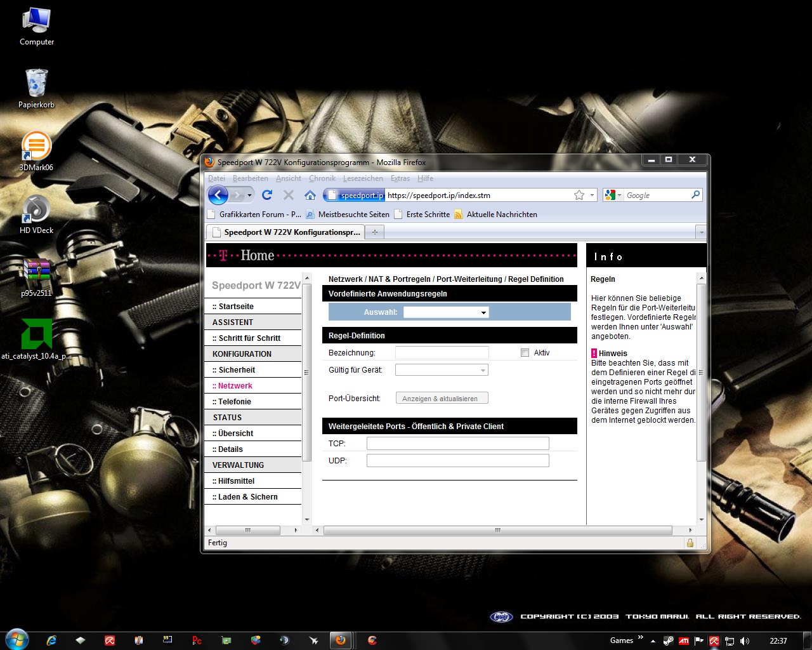Go to Firefox home page icon

310,195
